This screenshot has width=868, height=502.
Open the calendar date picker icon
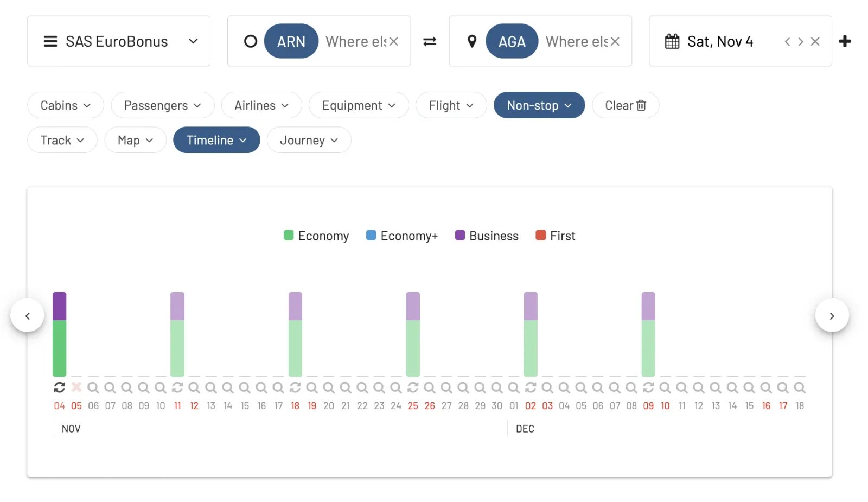pyautogui.click(x=672, y=41)
